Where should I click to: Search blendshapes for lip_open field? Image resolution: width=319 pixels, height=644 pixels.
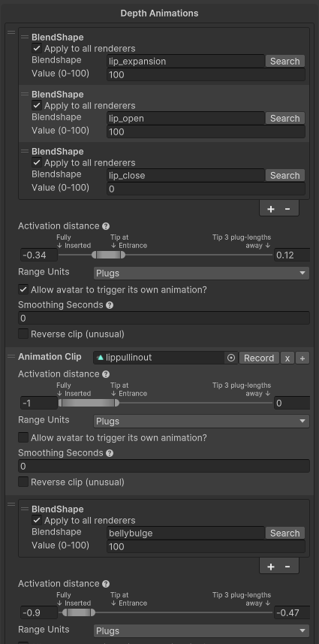(x=285, y=118)
